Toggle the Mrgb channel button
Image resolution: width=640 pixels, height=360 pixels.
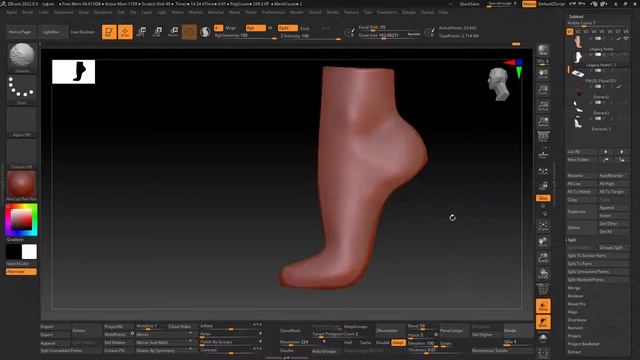[x=231, y=28]
